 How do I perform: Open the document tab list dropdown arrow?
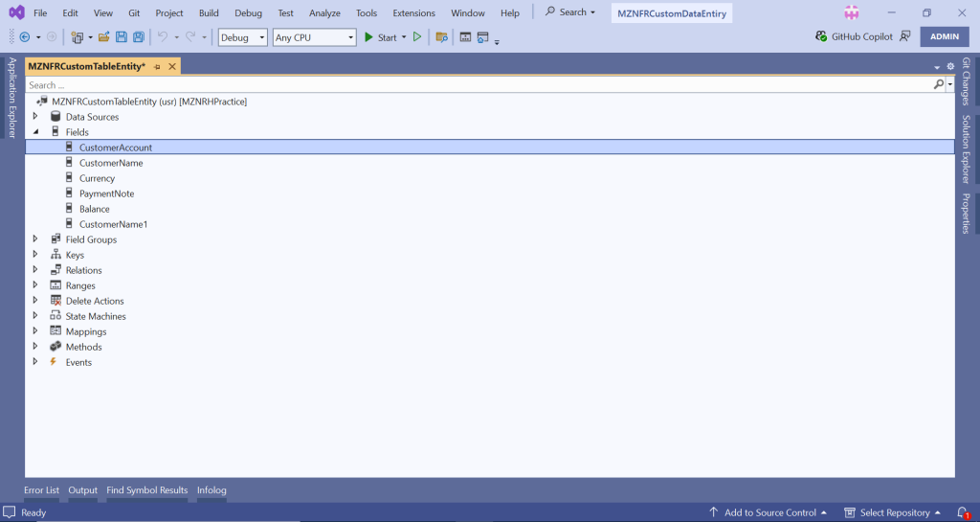pyautogui.click(x=937, y=67)
